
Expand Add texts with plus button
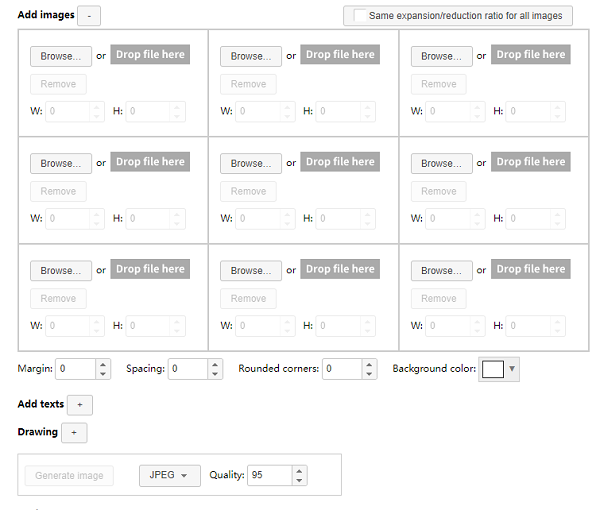coord(80,405)
